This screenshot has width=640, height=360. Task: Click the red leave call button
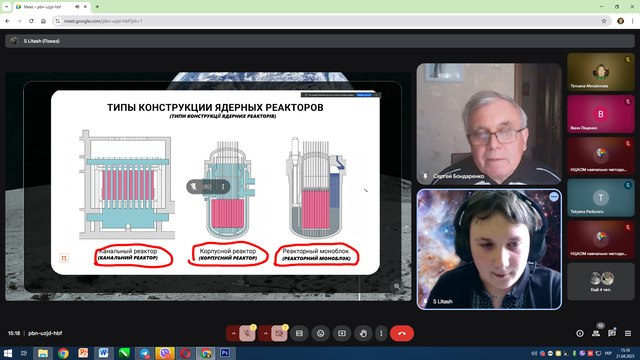pos(402,333)
